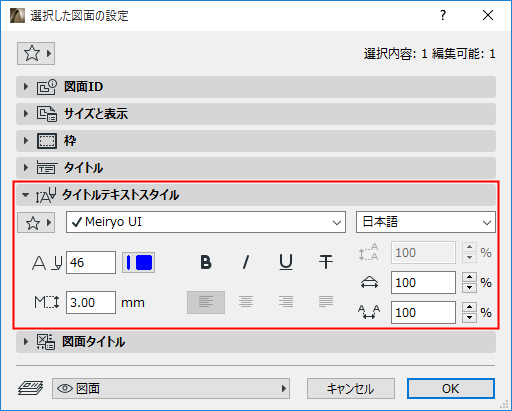Click the タイトル panel icon
512x411 pixels.
coord(47,168)
